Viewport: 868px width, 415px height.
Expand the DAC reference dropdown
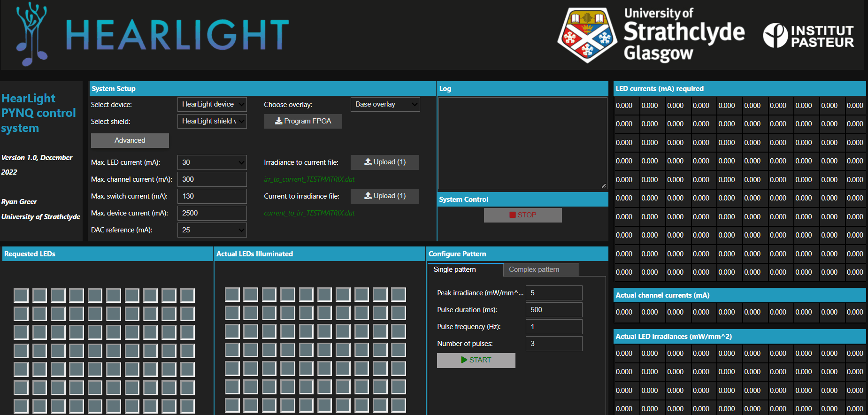click(x=212, y=230)
